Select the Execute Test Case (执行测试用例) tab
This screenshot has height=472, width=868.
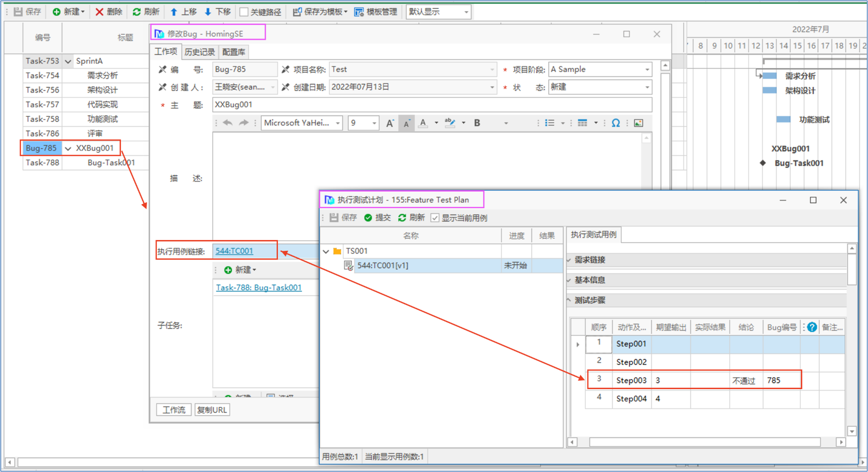[x=593, y=235]
